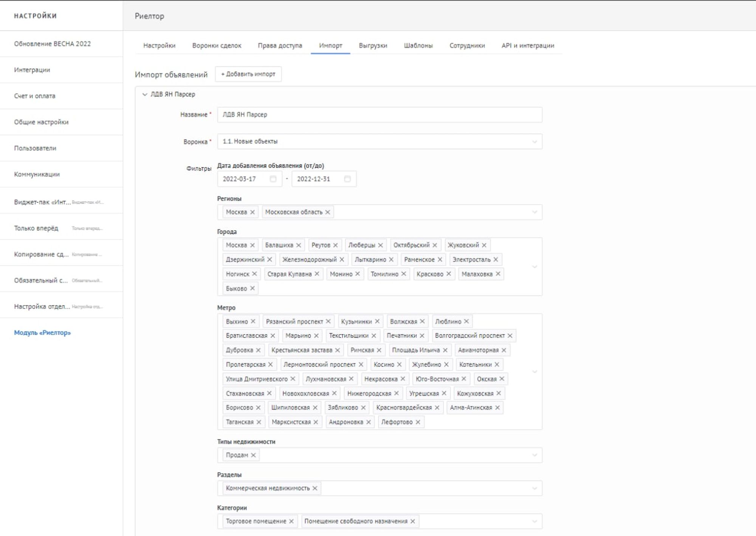Remove the Московская область region tag
The image size is (756, 536).
(x=328, y=212)
